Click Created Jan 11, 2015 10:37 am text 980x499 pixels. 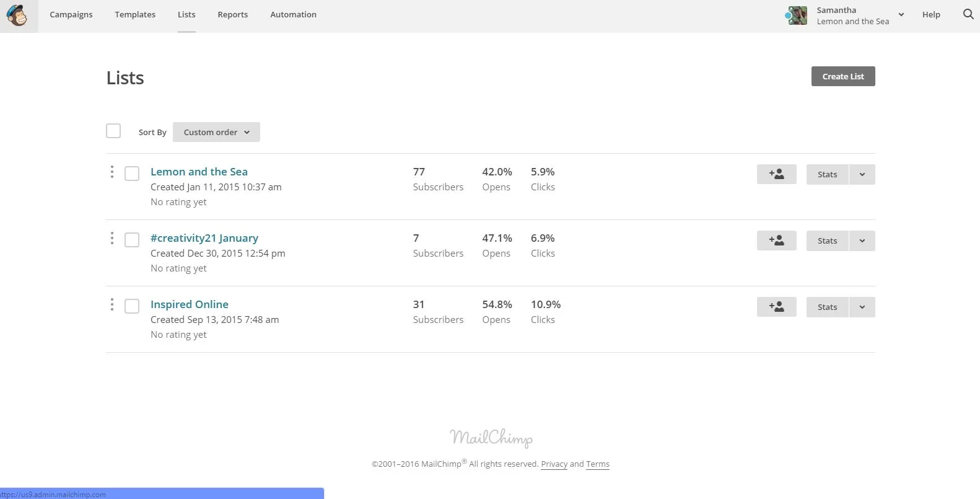216,187
